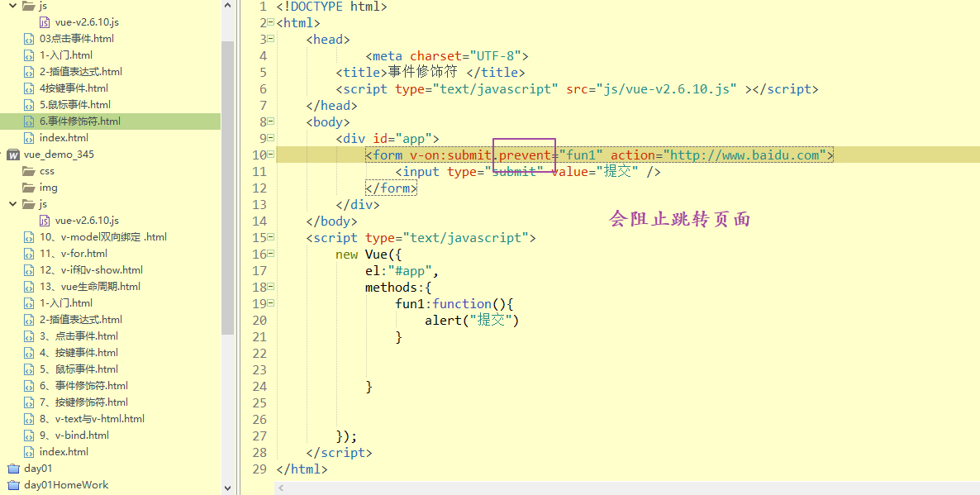The width and height of the screenshot is (980, 495).
Task: Click the icon of 8、v-text与v-html.html
Action: 29,419
